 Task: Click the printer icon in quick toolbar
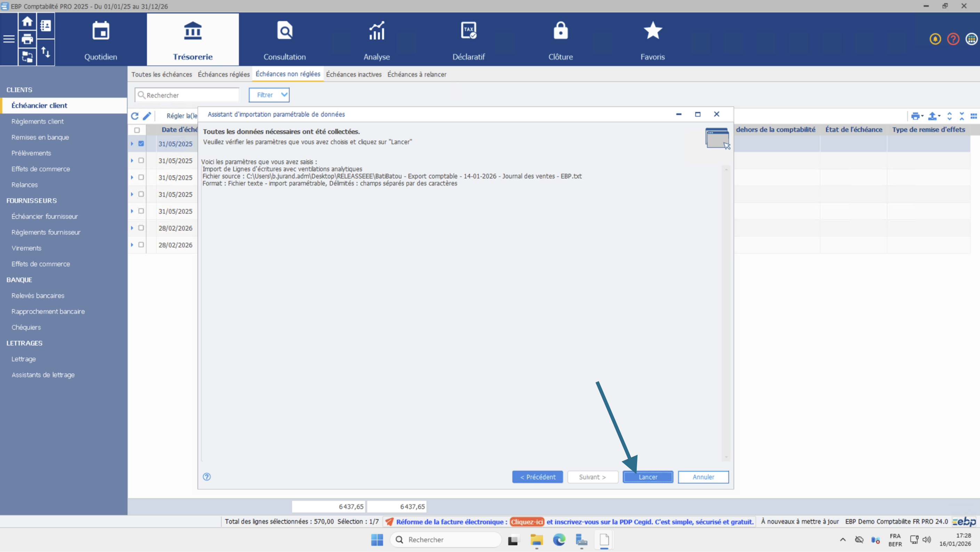point(27,39)
